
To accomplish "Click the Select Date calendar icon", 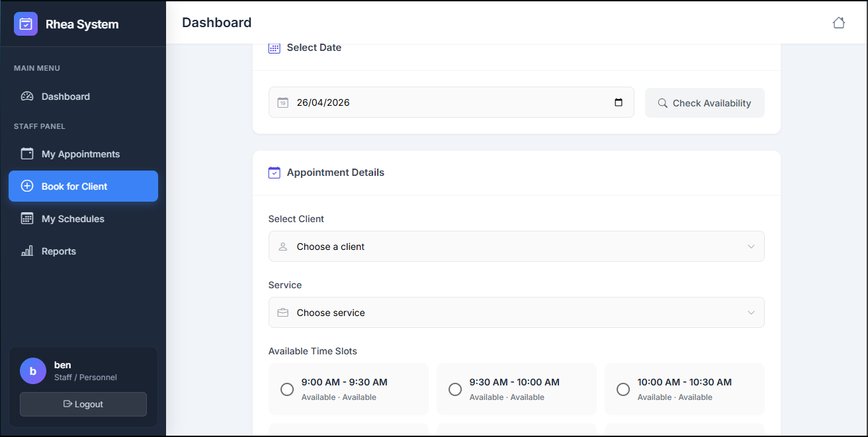I will (274, 47).
